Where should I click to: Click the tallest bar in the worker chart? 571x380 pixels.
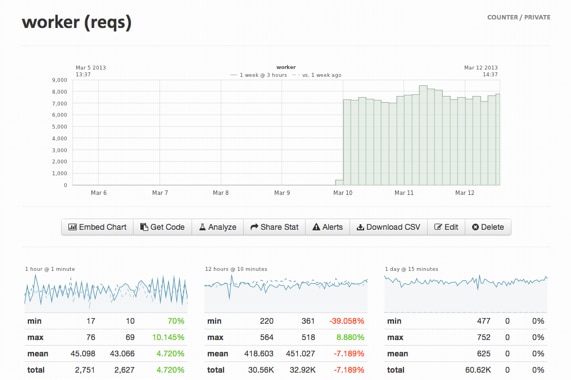(423, 135)
